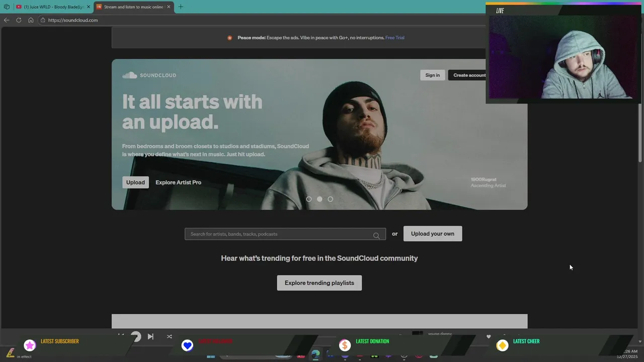Click the Upload button in hero banner

(135, 183)
